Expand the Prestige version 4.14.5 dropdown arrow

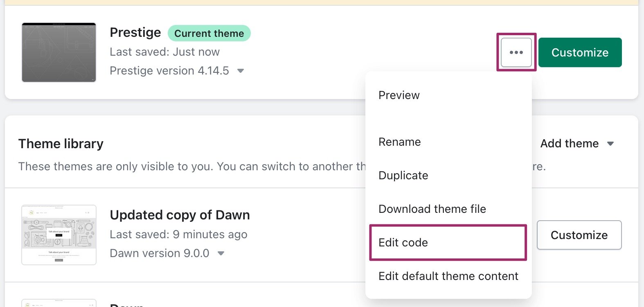[x=241, y=71]
